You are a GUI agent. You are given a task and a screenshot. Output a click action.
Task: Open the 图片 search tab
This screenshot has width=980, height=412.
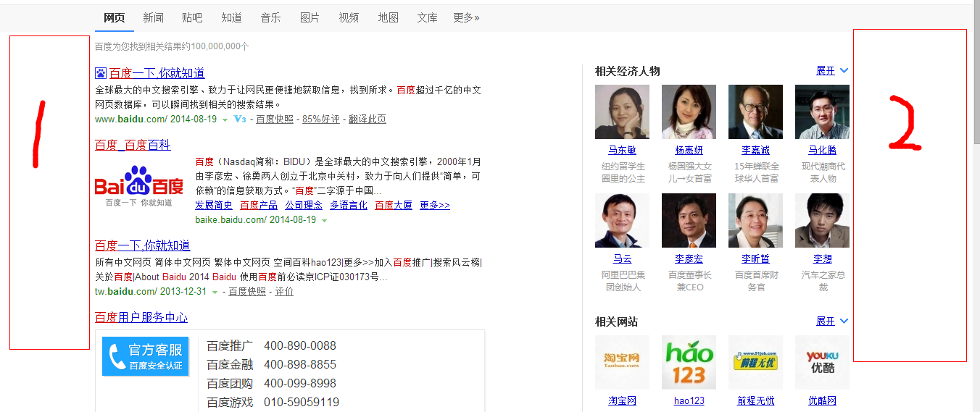tap(310, 17)
